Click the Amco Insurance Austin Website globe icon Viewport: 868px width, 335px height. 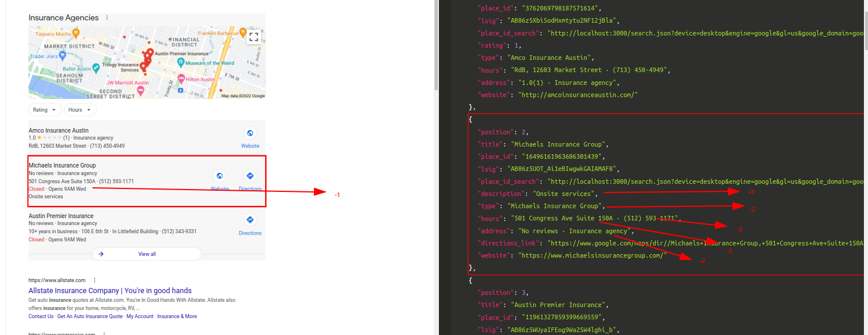coord(250,133)
